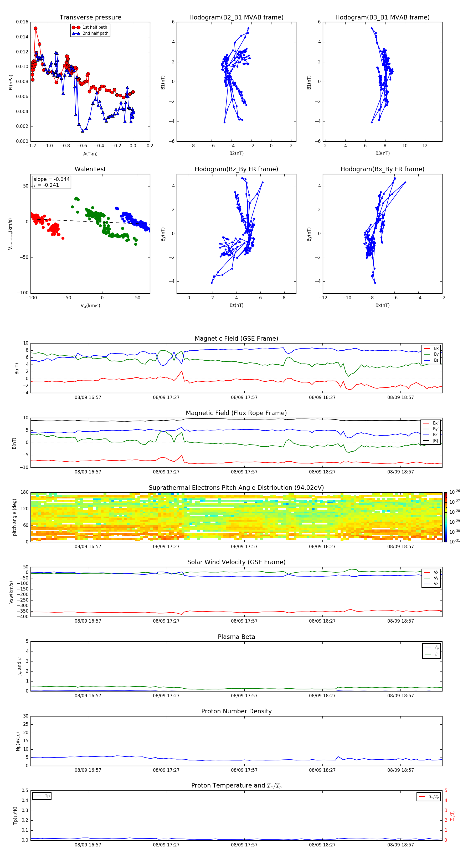473x868 pixels.
Task: Click the pitch angle colorbar
Action: pyautogui.click(x=446, y=517)
